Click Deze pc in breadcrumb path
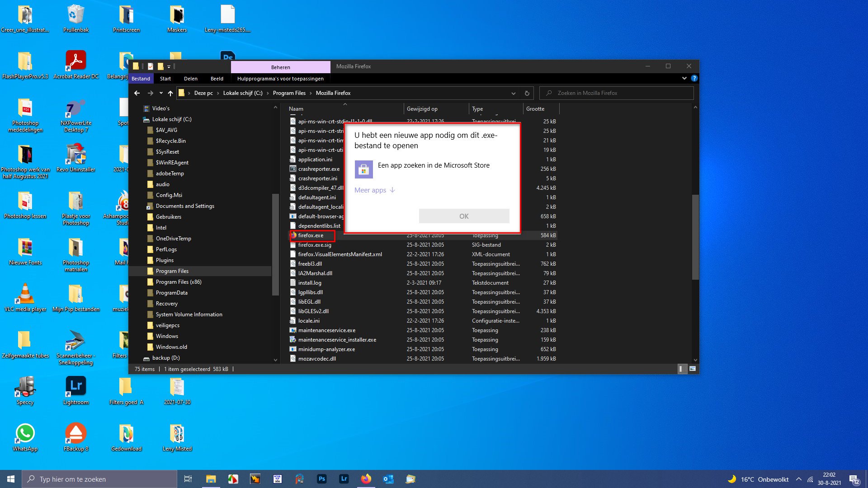This screenshot has width=868, height=488. click(203, 93)
